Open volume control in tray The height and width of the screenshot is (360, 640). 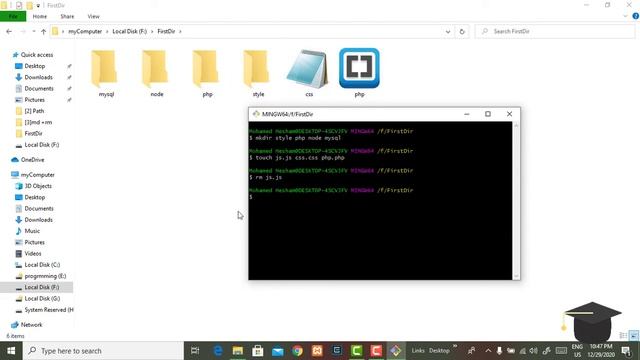(533, 351)
